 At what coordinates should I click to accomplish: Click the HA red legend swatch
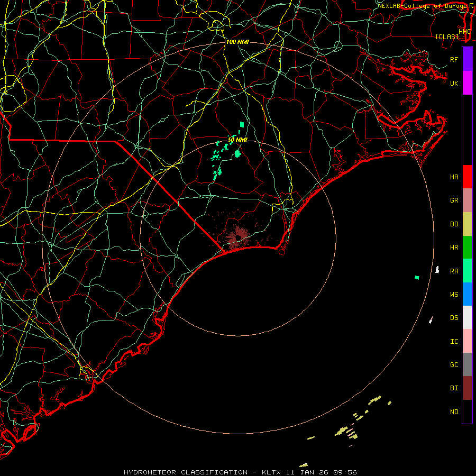click(x=467, y=177)
